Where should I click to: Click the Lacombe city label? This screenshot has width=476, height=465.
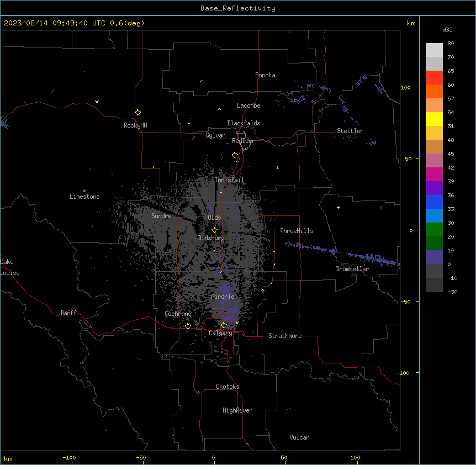tap(248, 105)
